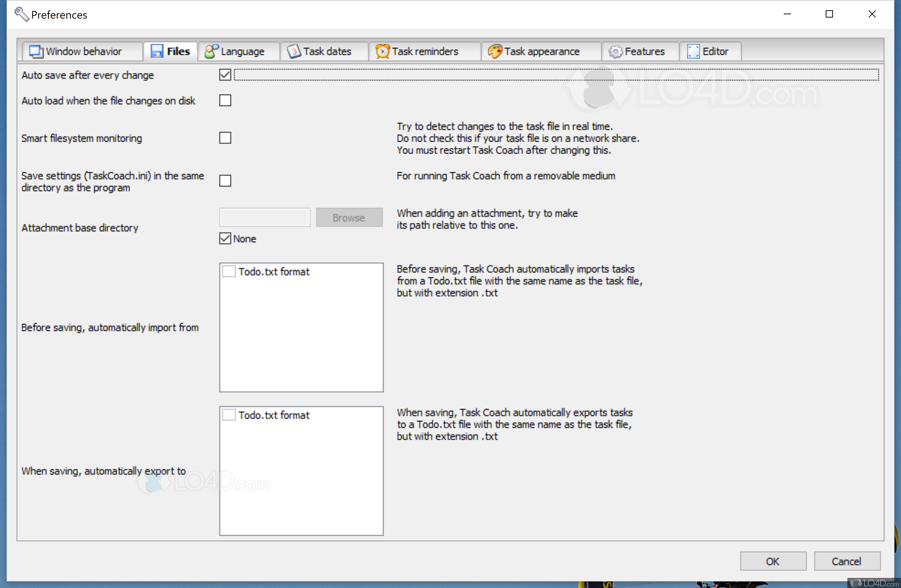Dismiss the dialog with Cancel

tap(847, 561)
